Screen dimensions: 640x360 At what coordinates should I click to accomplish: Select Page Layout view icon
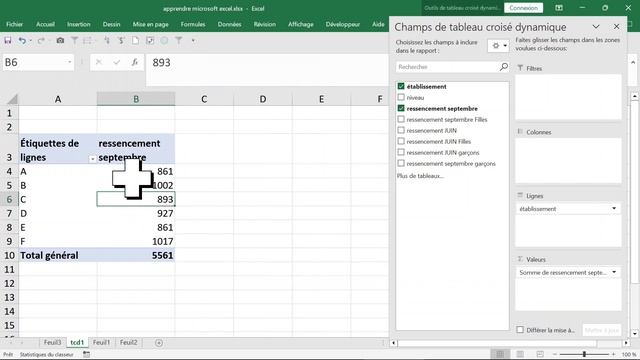tap(520, 354)
